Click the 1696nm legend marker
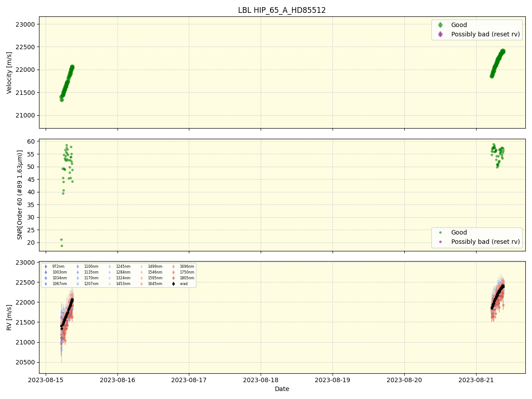The image size is (532, 399). point(173,266)
